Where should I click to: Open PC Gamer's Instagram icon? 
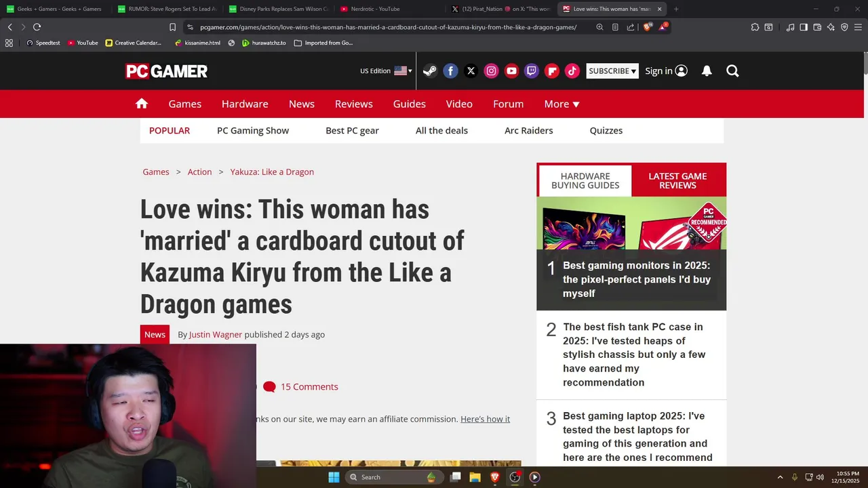tap(491, 70)
